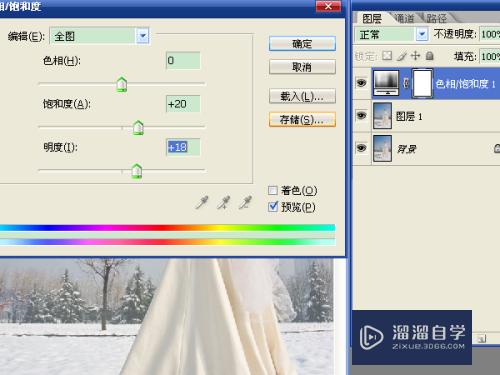Click the 饱和度 saturation slider handle
This screenshot has width=500, height=375.
[138, 128]
